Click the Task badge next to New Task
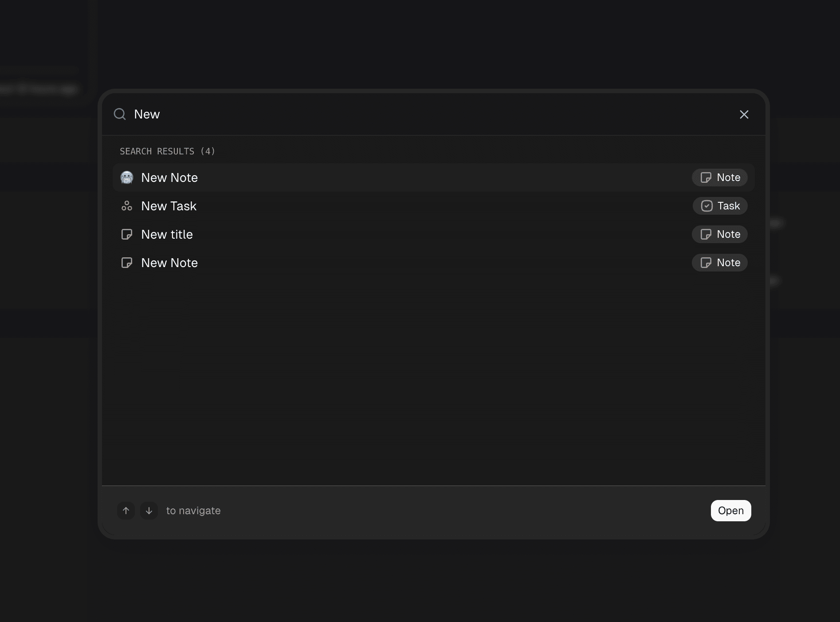 coord(720,206)
